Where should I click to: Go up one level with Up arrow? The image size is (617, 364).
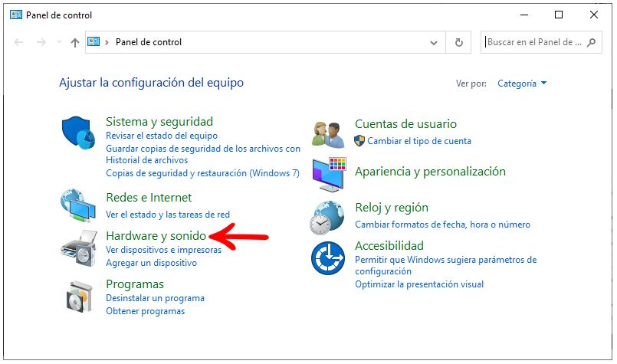[x=75, y=42]
